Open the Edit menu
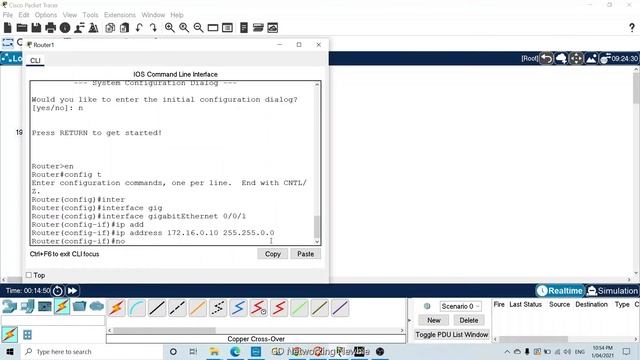 tap(24, 15)
